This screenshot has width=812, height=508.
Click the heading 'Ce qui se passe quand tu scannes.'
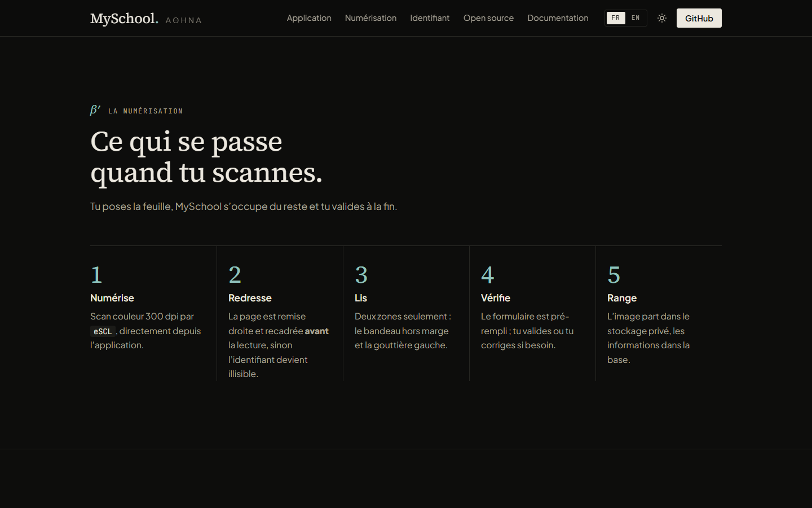206,157
